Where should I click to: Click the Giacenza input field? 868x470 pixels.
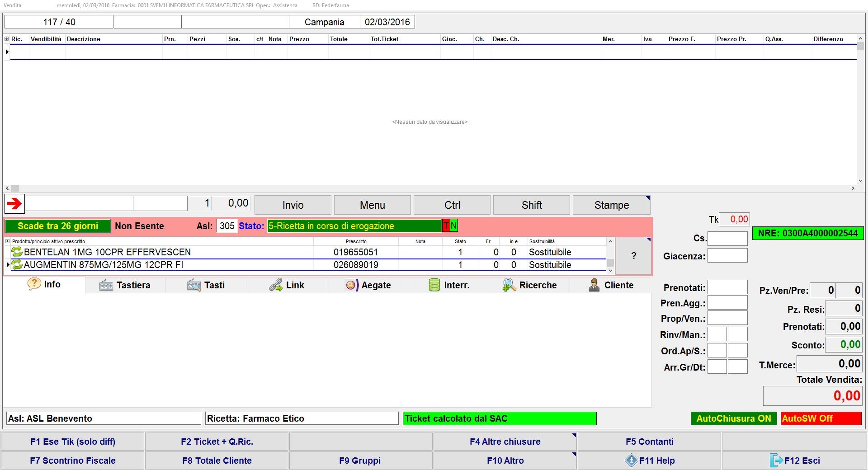tap(727, 256)
